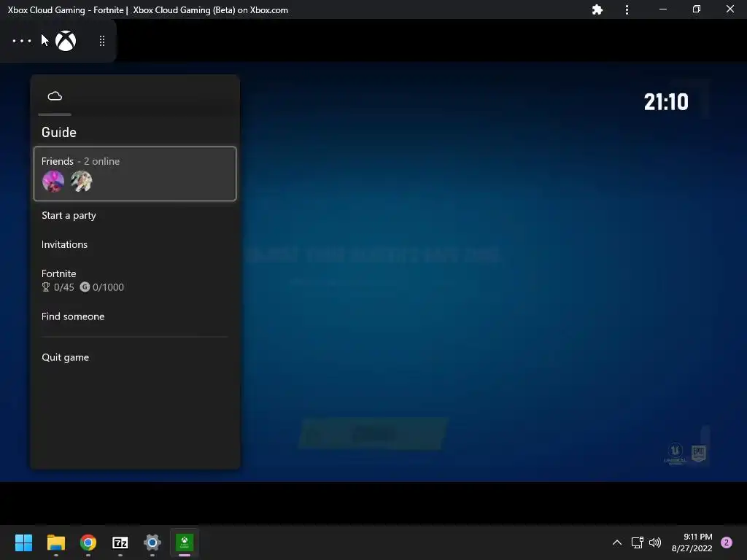Open the notification badge showing 2
747x560 pixels.
coord(727,542)
